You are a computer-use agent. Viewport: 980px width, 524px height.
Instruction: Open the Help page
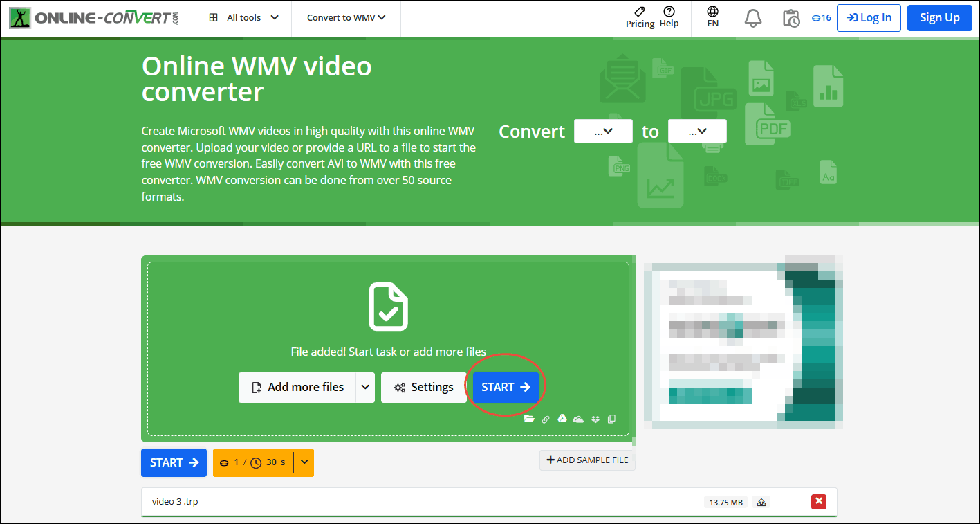[669, 18]
